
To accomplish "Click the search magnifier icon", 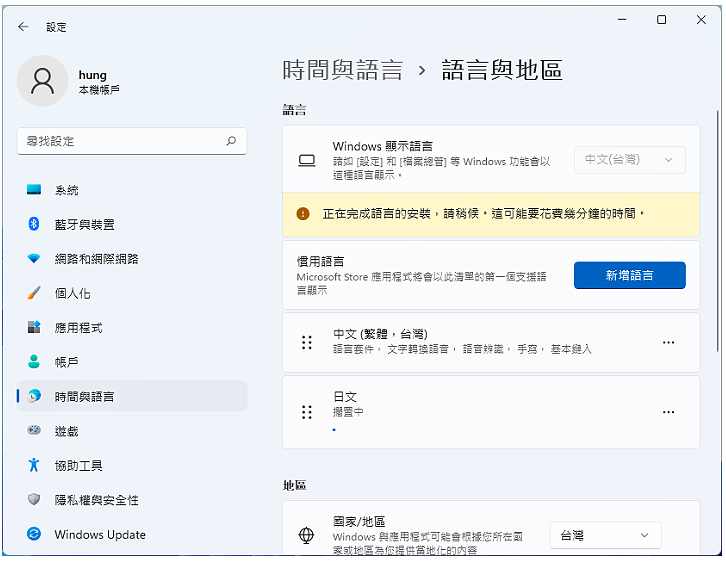I will tap(231, 141).
